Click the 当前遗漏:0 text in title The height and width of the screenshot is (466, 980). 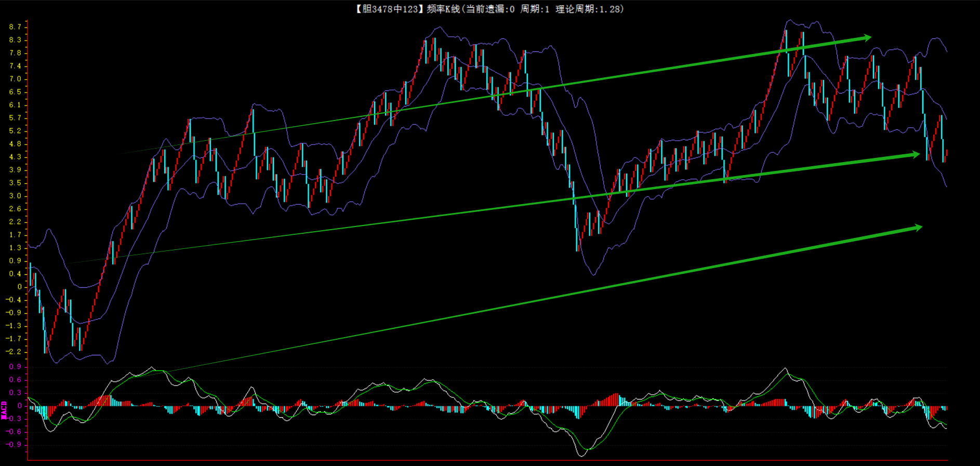pyautogui.click(x=490, y=9)
